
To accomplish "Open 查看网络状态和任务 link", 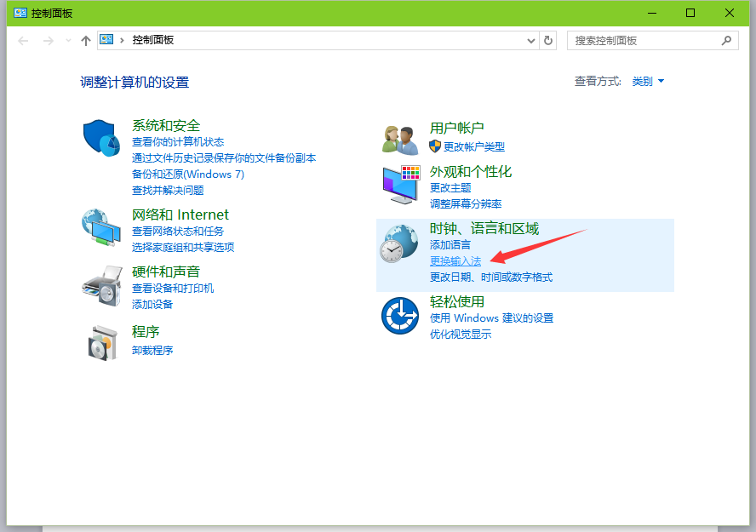I will [x=178, y=232].
